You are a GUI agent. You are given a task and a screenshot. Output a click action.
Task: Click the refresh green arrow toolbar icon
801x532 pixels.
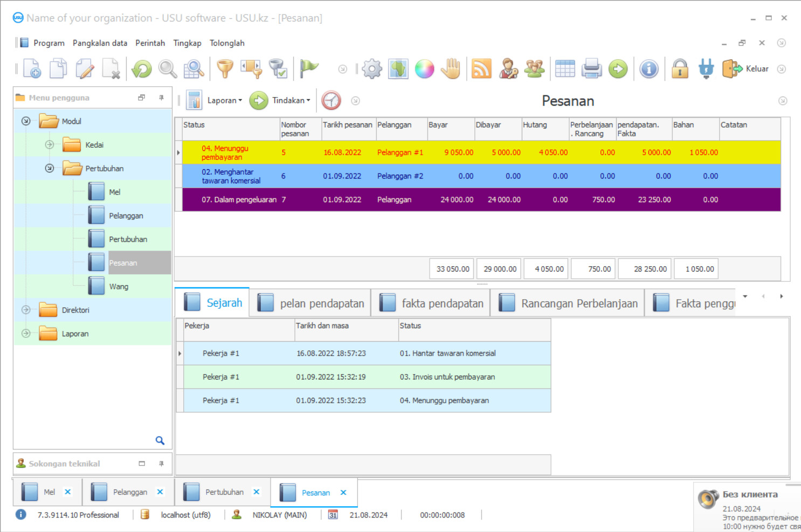142,69
